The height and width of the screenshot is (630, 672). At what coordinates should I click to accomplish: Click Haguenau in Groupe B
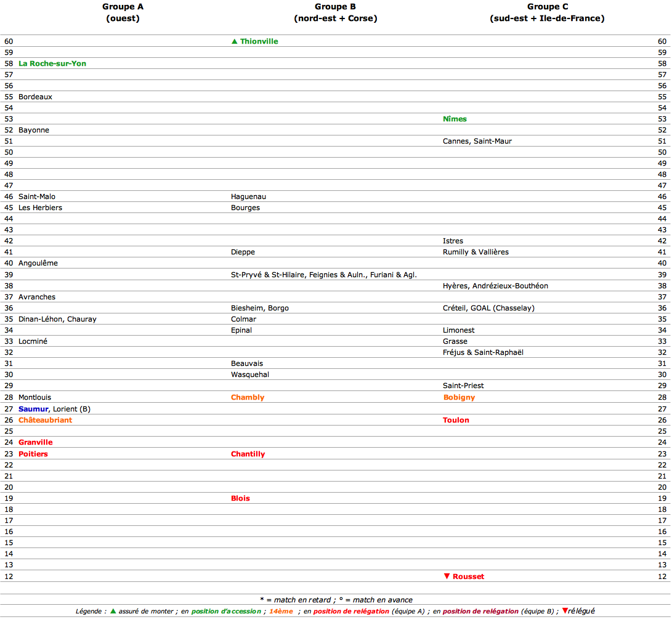(248, 196)
